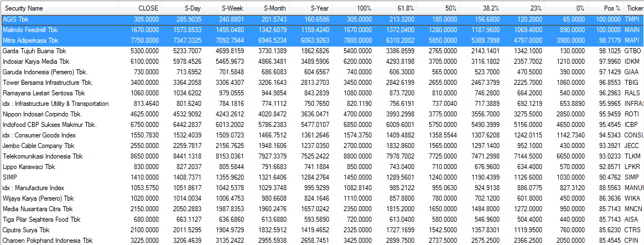Click S-Week value 2156.7625
The height and width of the screenshot is (245, 644).
(230, 146)
